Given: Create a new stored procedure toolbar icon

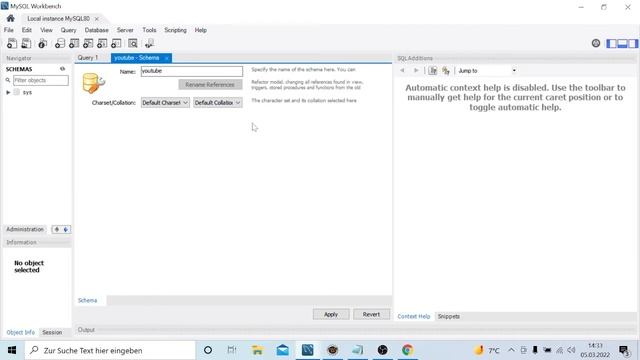Looking at the screenshot, I should click(102, 43).
